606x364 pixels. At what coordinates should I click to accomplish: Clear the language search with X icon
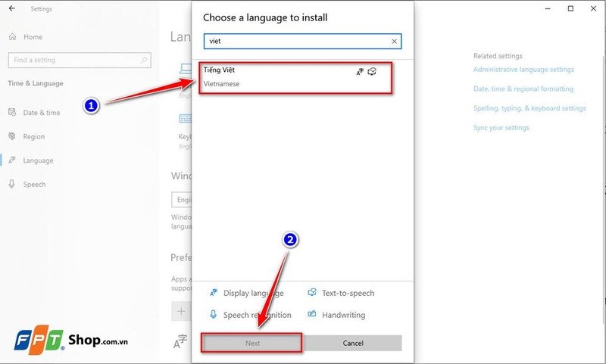pos(394,42)
